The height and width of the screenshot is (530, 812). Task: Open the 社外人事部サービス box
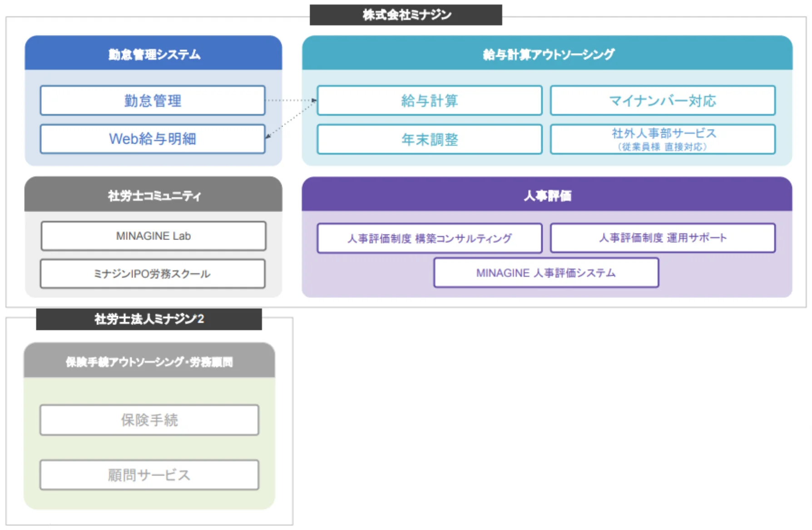(x=663, y=139)
